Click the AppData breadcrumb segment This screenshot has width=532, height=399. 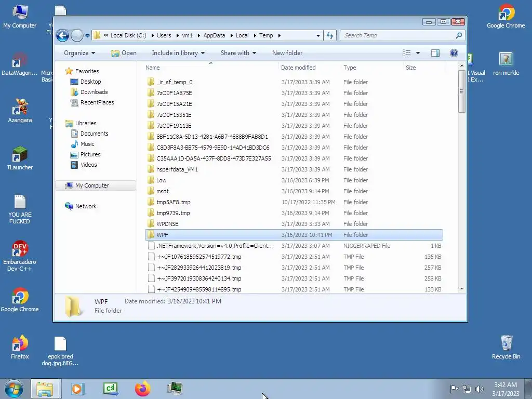point(214,35)
